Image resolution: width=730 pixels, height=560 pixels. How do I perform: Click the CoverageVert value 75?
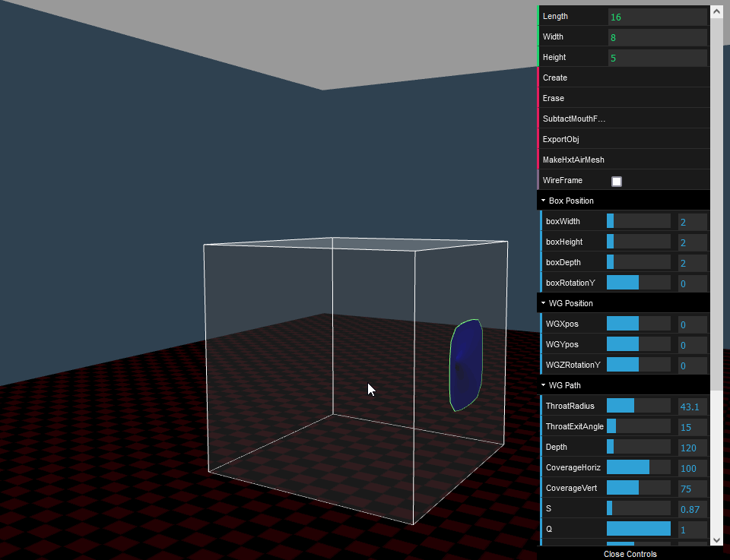point(692,489)
